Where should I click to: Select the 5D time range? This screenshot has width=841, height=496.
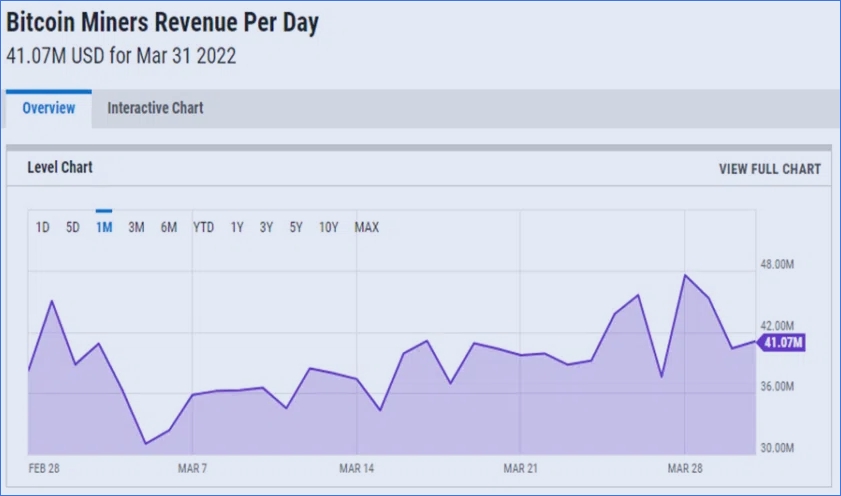(x=72, y=227)
